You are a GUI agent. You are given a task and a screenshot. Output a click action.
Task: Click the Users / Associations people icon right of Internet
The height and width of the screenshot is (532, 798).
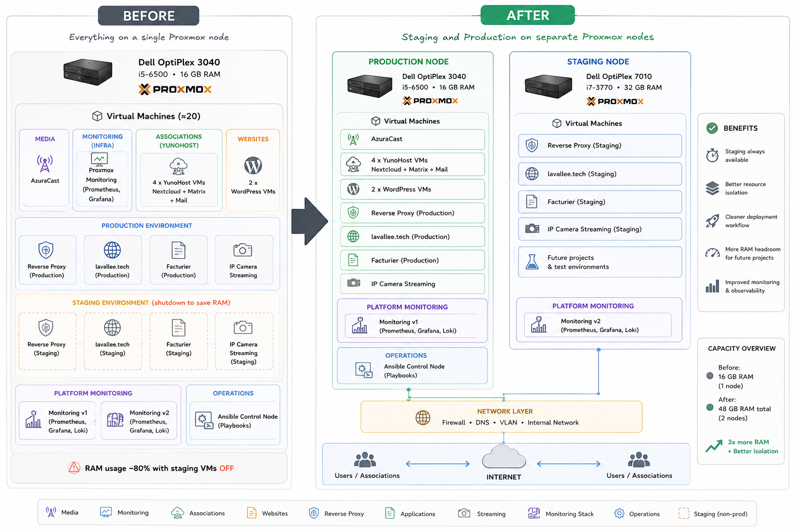(x=639, y=460)
